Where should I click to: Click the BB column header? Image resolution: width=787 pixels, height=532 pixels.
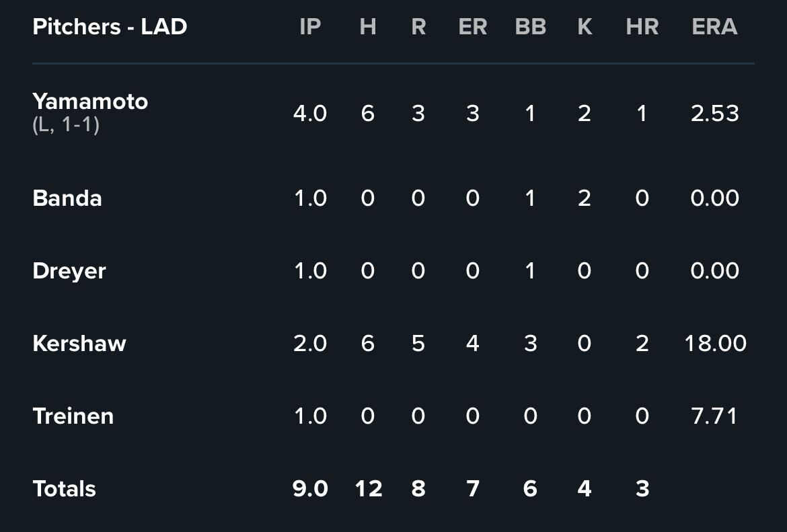(x=530, y=27)
